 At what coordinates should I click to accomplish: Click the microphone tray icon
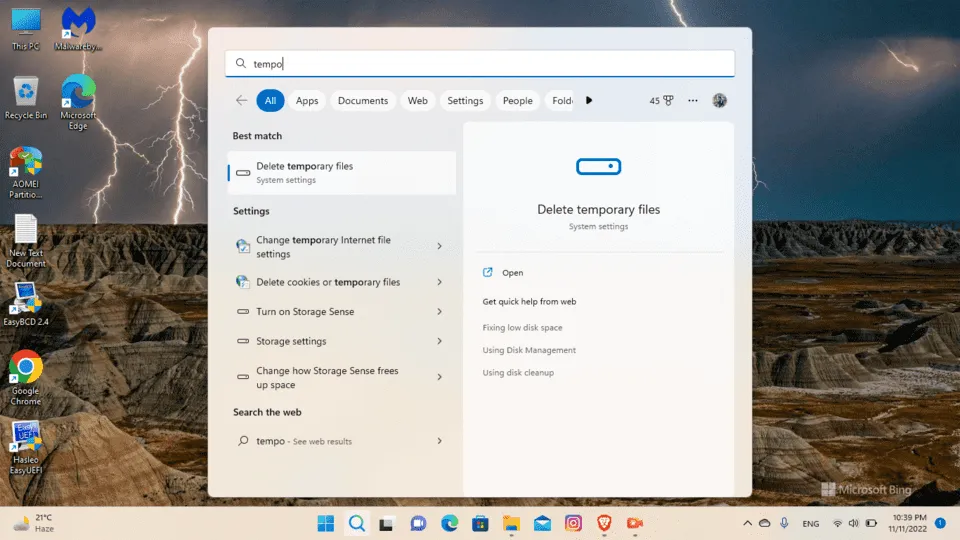pos(784,523)
